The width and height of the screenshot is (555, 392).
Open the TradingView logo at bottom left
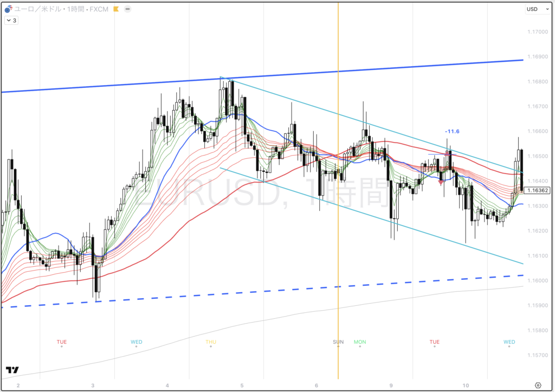pos(12,370)
